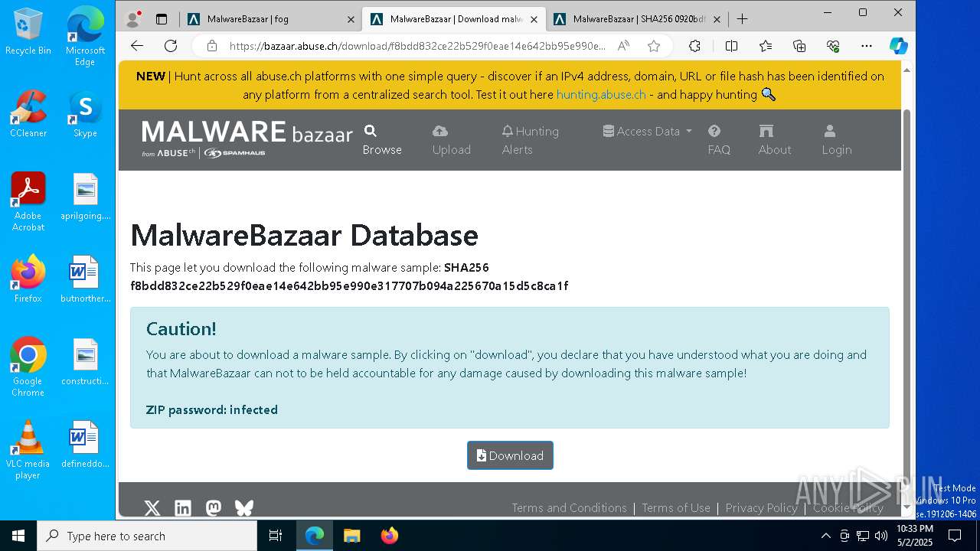Click the MALWARE bazaar logo
Screen dimensions: 980x551
coord(247,139)
